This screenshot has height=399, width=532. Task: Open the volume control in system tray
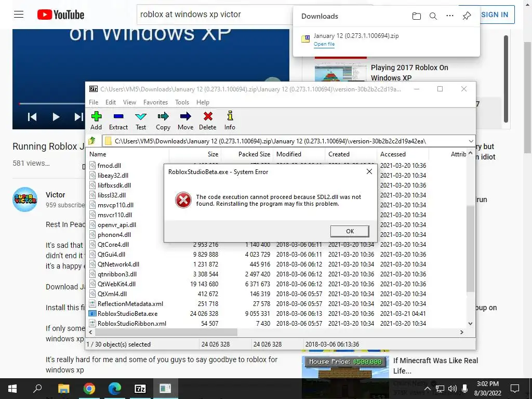click(x=452, y=389)
